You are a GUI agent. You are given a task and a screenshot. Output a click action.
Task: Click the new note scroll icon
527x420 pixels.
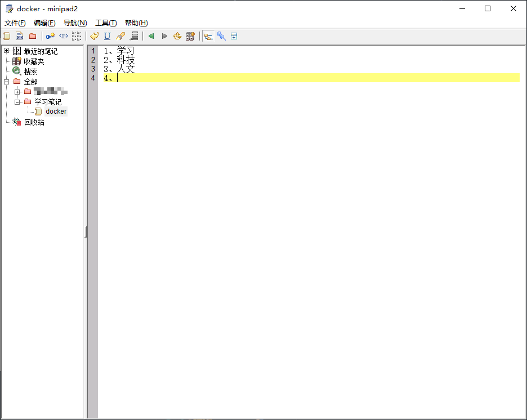point(7,36)
